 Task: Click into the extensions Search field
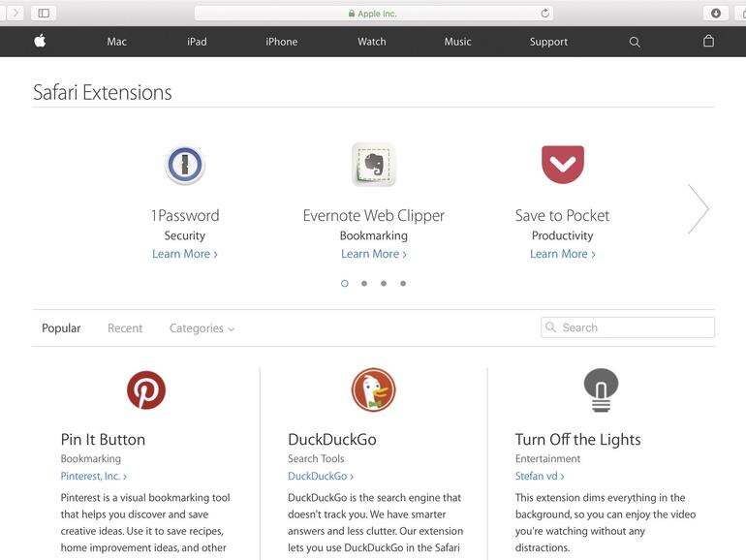(628, 327)
